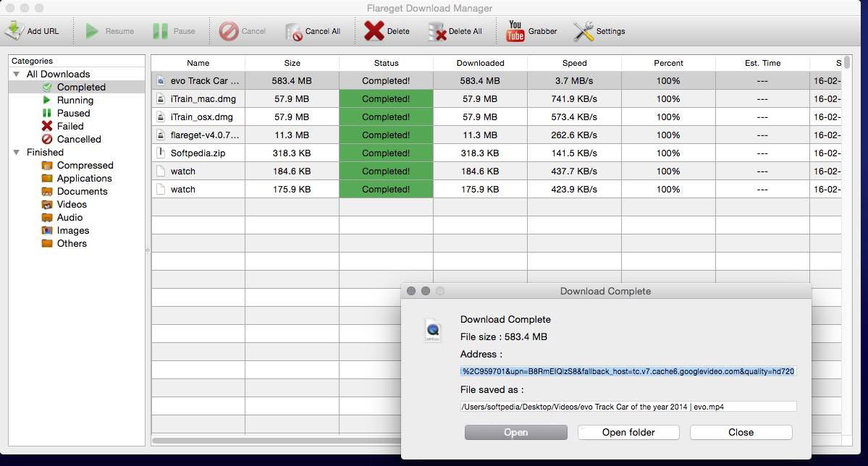Click the Open folder button

pos(628,432)
